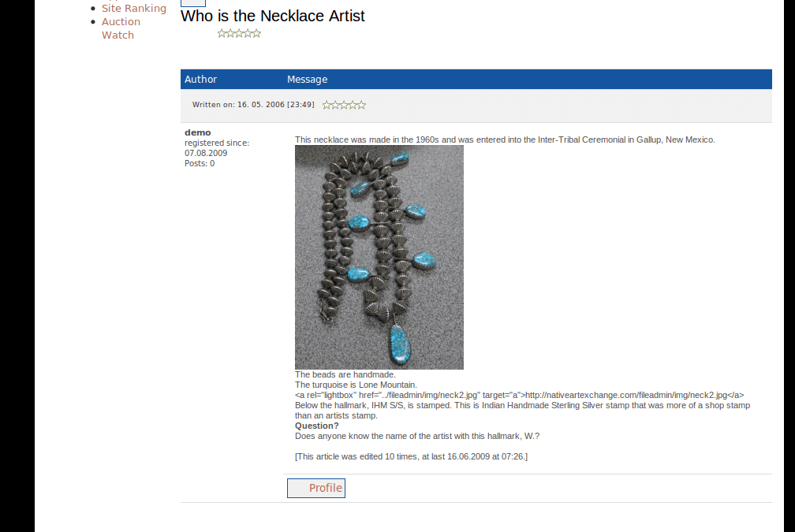Give the post one star beside the written date
Viewport: 795px width, 532px height.
click(x=327, y=105)
